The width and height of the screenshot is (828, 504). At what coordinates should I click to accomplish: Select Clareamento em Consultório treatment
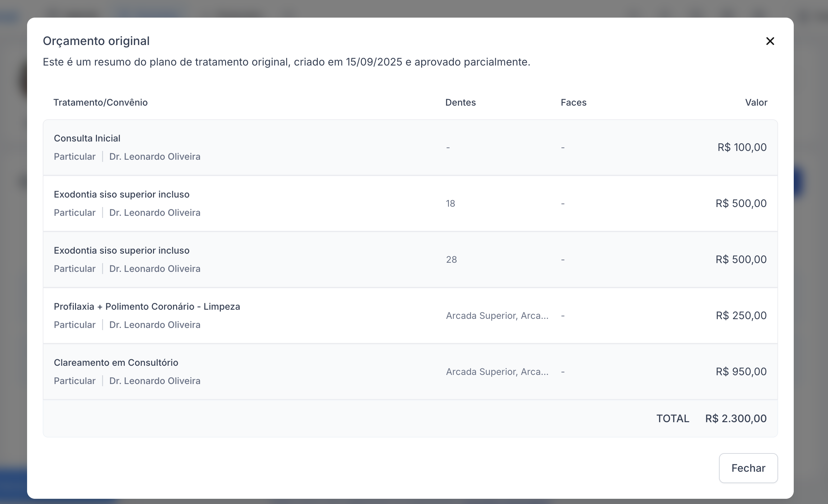pyautogui.click(x=116, y=363)
